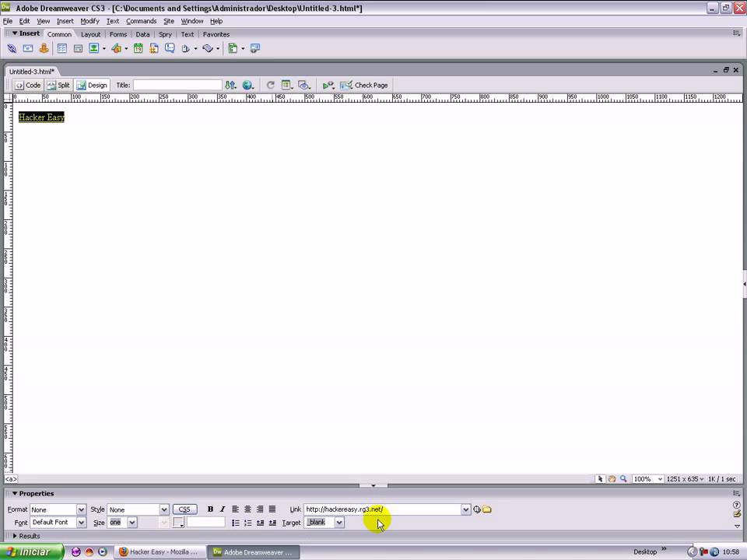
Task: Expand the Results panel
Action: click(x=15, y=536)
